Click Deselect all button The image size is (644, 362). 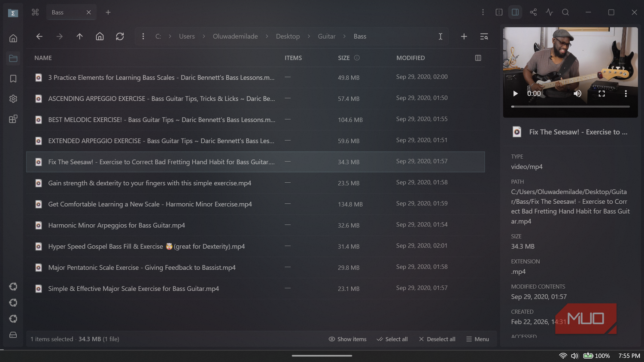coord(437,339)
